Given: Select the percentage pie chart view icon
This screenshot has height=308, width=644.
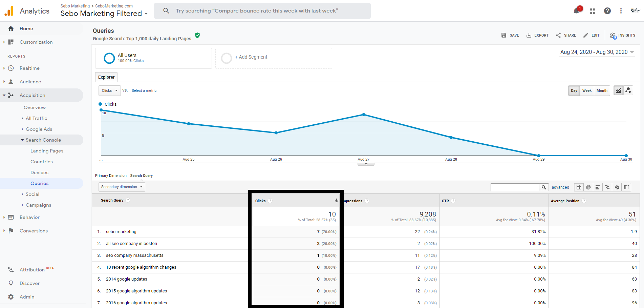Looking at the screenshot, I should click(588, 187).
